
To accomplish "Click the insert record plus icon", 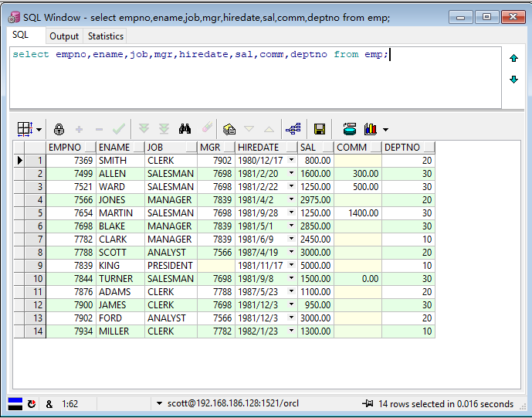I will (x=79, y=129).
